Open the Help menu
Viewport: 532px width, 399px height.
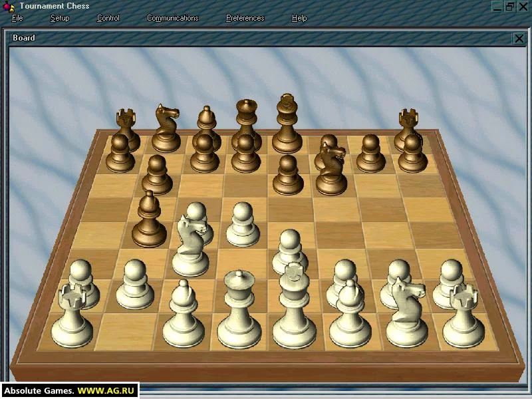pos(299,18)
